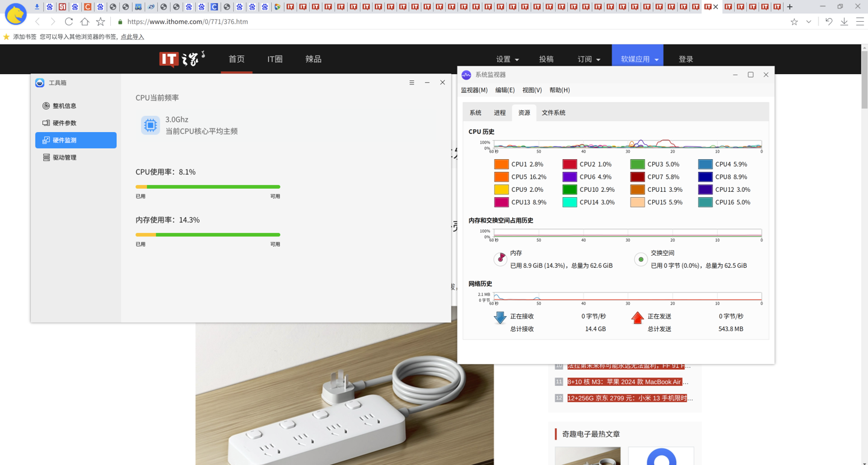Click the 登录 login link
Image resolution: width=868 pixels, height=465 pixels.
point(686,59)
